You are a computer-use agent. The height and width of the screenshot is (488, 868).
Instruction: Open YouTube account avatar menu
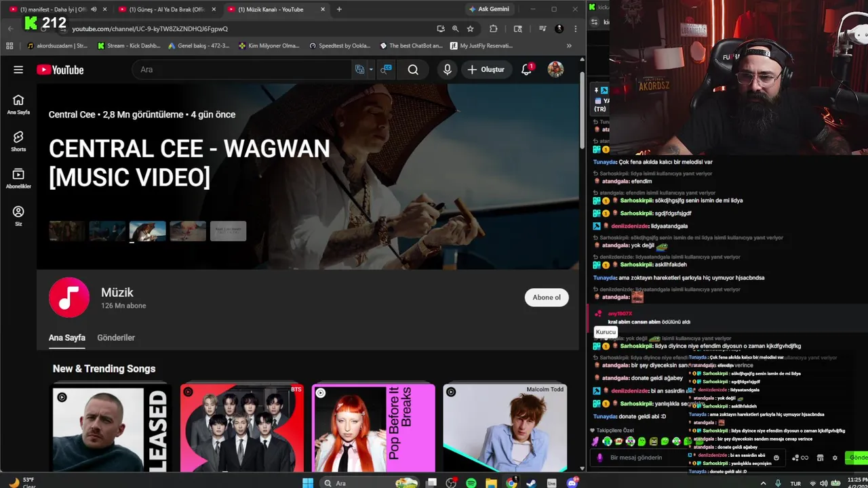tap(555, 70)
